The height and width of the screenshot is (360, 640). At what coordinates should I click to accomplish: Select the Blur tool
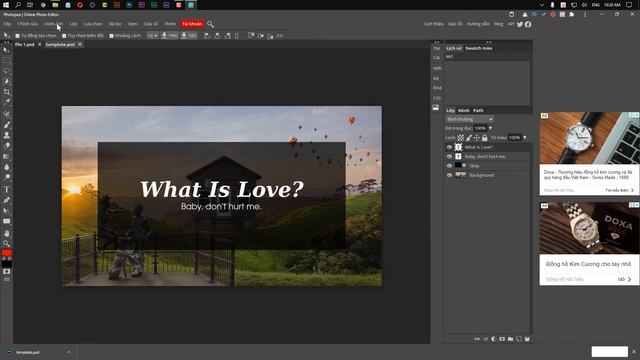pyautogui.click(x=6, y=167)
